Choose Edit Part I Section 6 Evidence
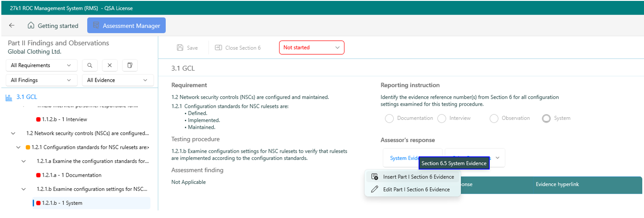Image resolution: width=644 pixels, height=218 pixels. pos(411,189)
